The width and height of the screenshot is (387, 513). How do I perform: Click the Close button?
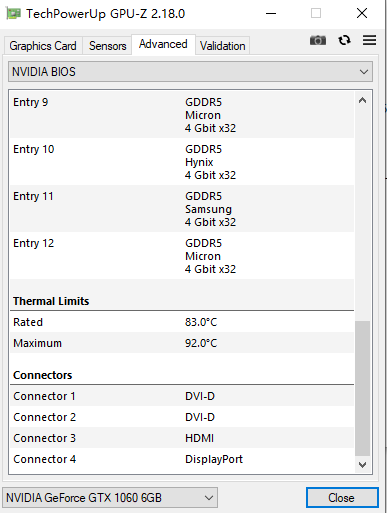[x=342, y=498]
